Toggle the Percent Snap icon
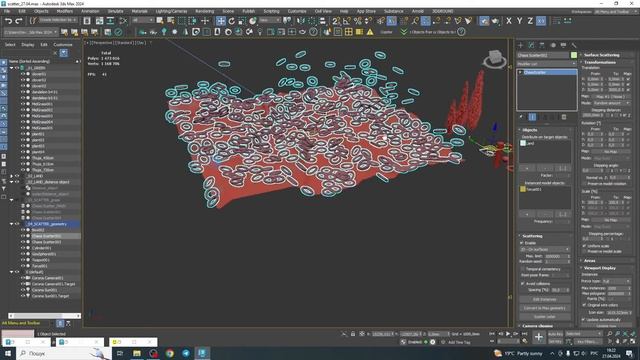The width and height of the screenshot is (640, 360). coord(358,21)
